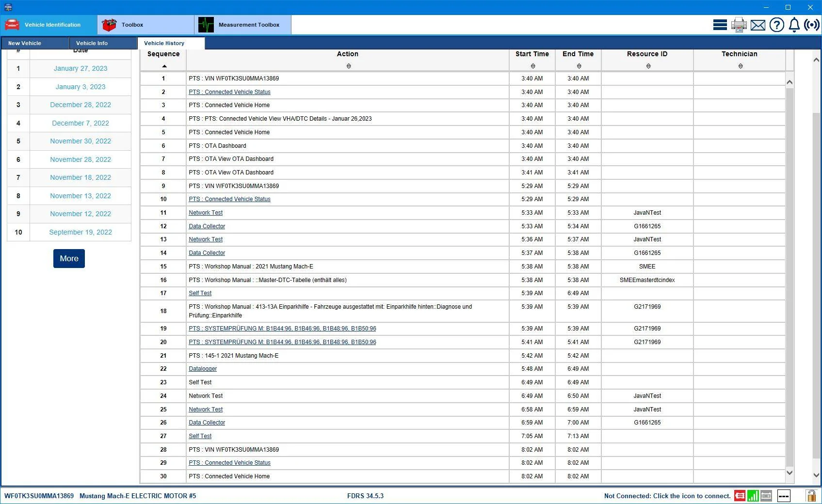The height and width of the screenshot is (504, 822).
Task: Click outer window scrollbar up arrow
Action: point(816,60)
